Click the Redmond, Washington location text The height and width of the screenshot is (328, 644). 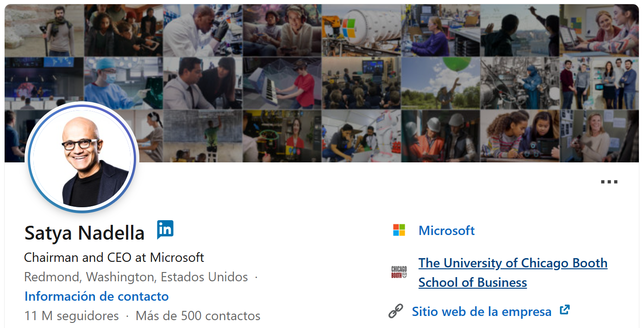click(x=136, y=277)
